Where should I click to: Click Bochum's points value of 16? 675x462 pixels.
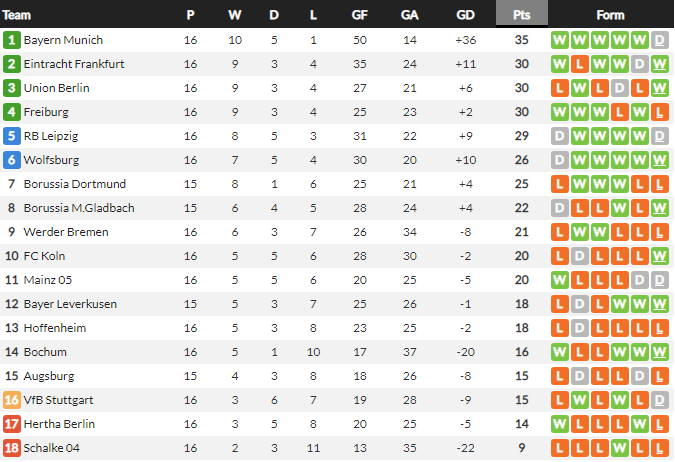[x=522, y=352]
